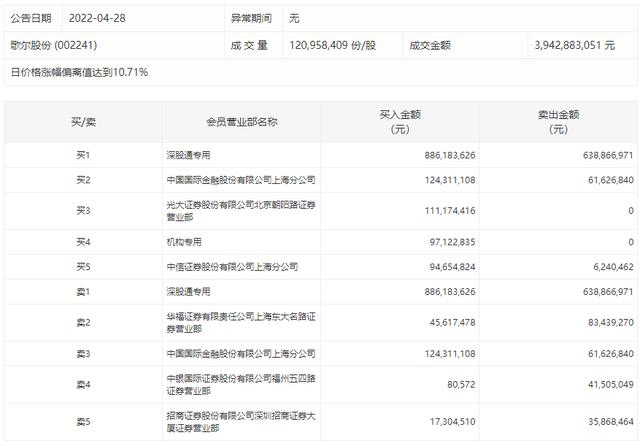Open 中银国际证券福州五四路 branch entry
This screenshot has height=446, width=640.
coord(233,385)
